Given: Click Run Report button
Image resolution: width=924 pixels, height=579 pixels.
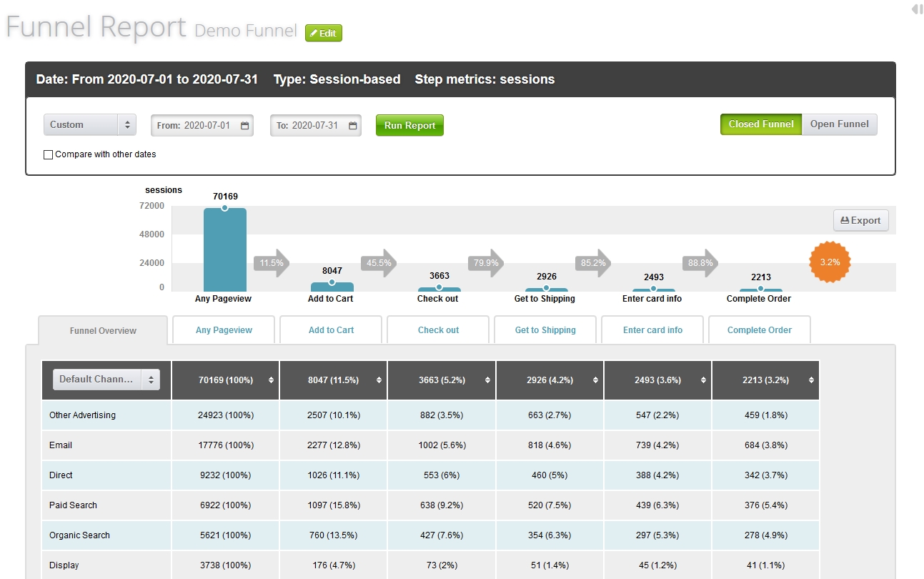Looking at the screenshot, I should point(409,125).
